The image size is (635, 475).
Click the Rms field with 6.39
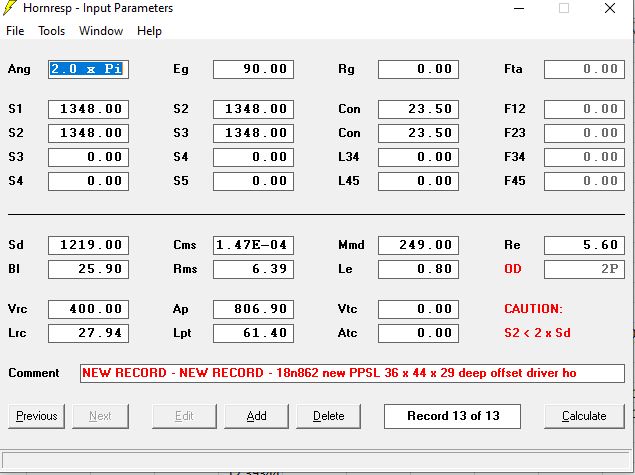(x=254, y=269)
